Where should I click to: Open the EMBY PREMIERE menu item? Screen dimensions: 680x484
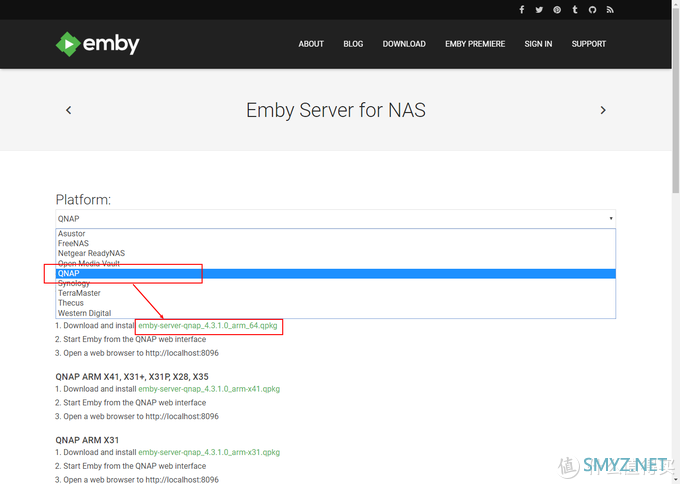(475, 44)
